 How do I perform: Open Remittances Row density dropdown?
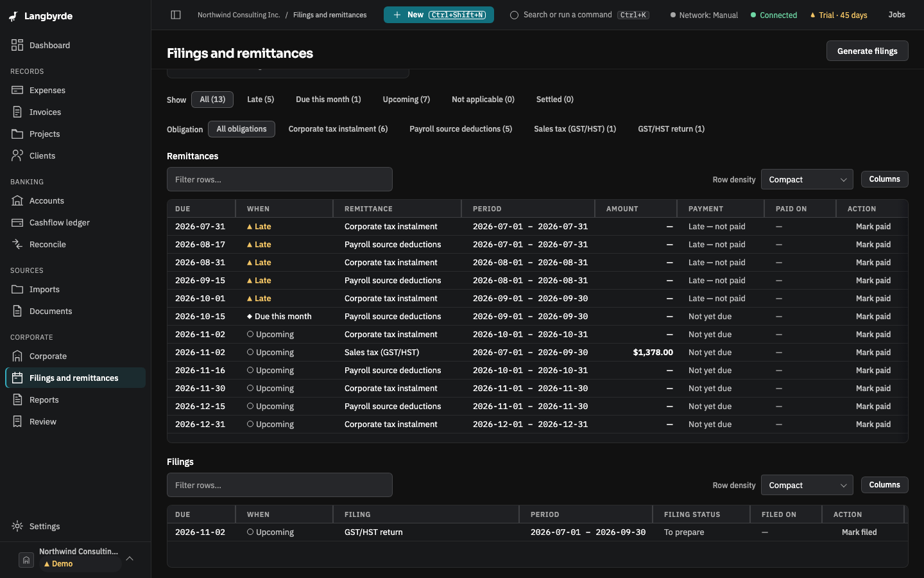807,180
